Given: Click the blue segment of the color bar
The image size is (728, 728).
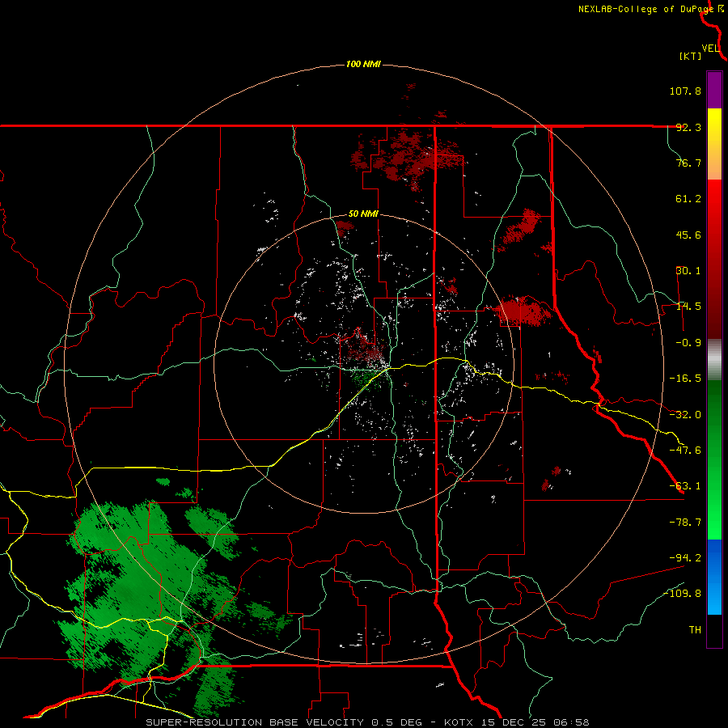Looking at the screenshot, I should (x=714, y=577).
